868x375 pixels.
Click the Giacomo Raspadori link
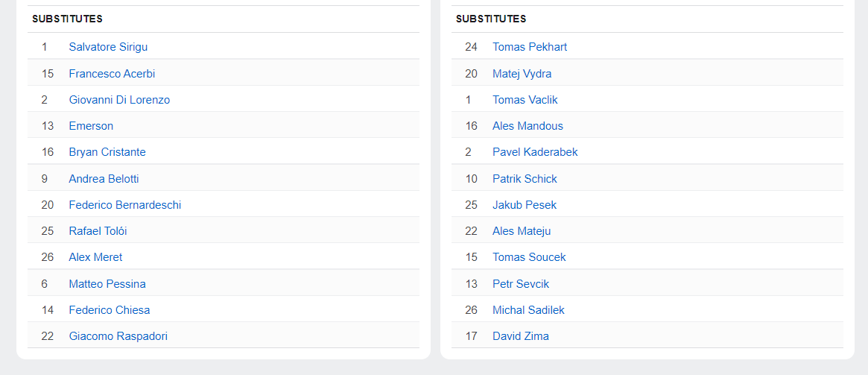(x=118, y=336)
